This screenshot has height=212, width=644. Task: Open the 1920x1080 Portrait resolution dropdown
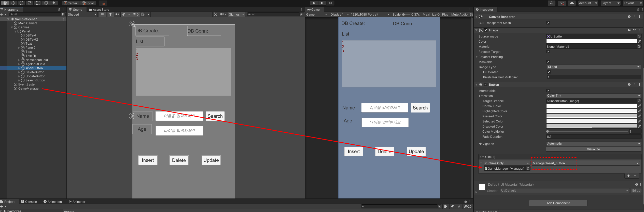tap(370, 14)
